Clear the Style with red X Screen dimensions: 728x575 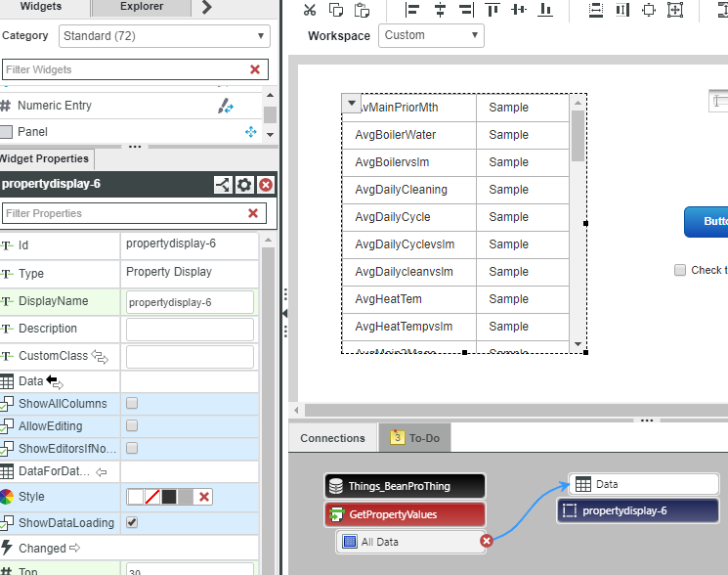coord(204,497)
